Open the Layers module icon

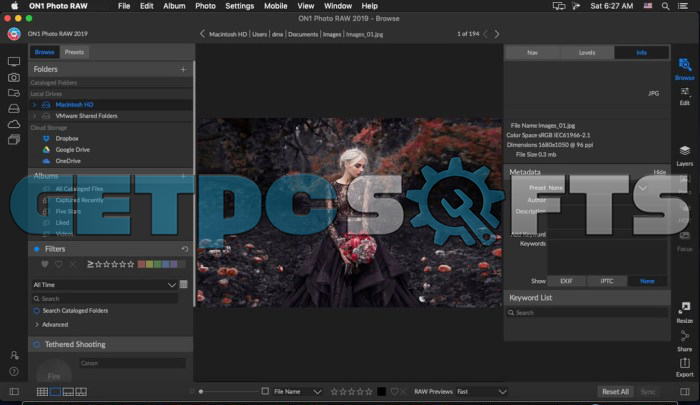pos(684,155)
